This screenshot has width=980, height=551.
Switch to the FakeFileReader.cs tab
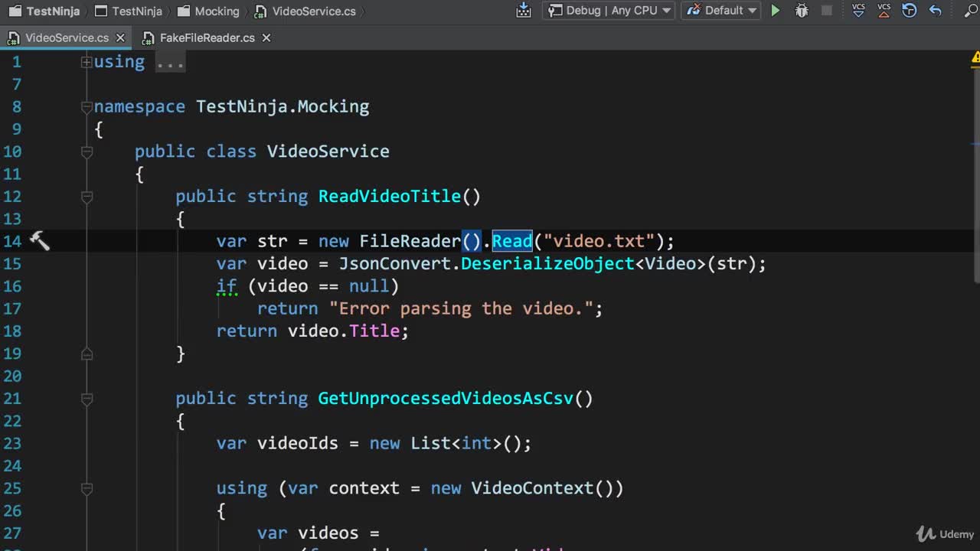[207, 37]
